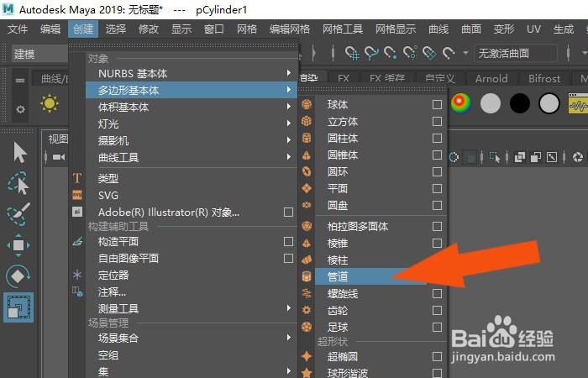Switch to the FX shelf tab
This screenshot has height=378, width=588.
point(343,78)
